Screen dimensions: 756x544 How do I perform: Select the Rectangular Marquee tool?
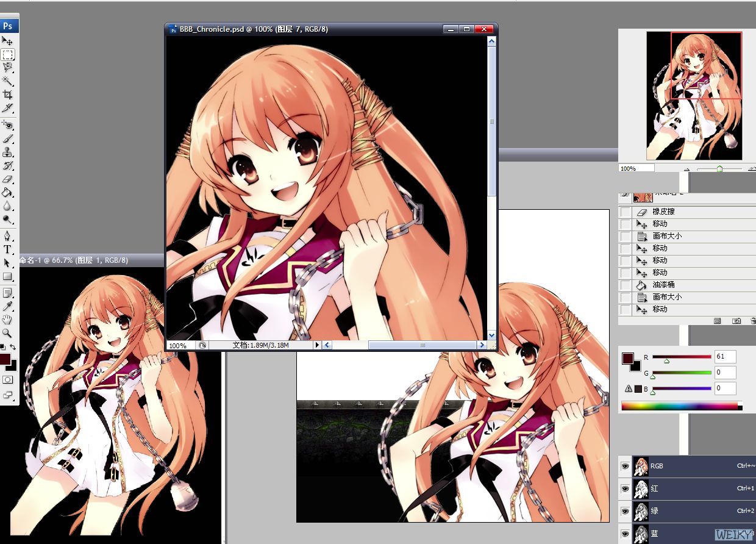[8, 54]
